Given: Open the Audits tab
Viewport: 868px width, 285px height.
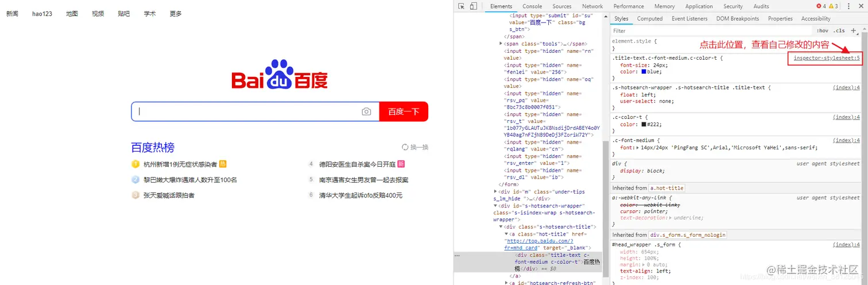Looking at the screenshot, I should pos(761,6).
